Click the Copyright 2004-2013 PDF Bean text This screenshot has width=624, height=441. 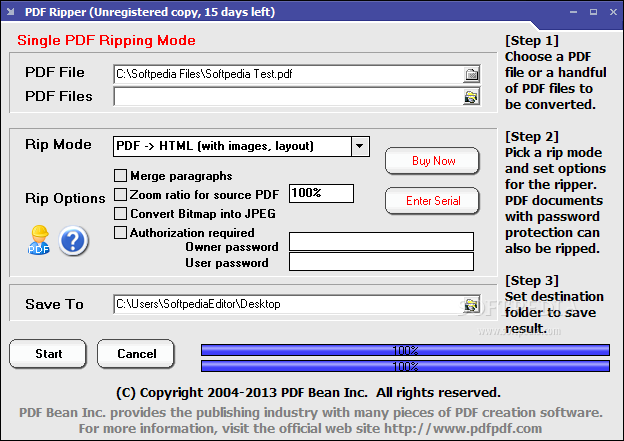[308, 393]
